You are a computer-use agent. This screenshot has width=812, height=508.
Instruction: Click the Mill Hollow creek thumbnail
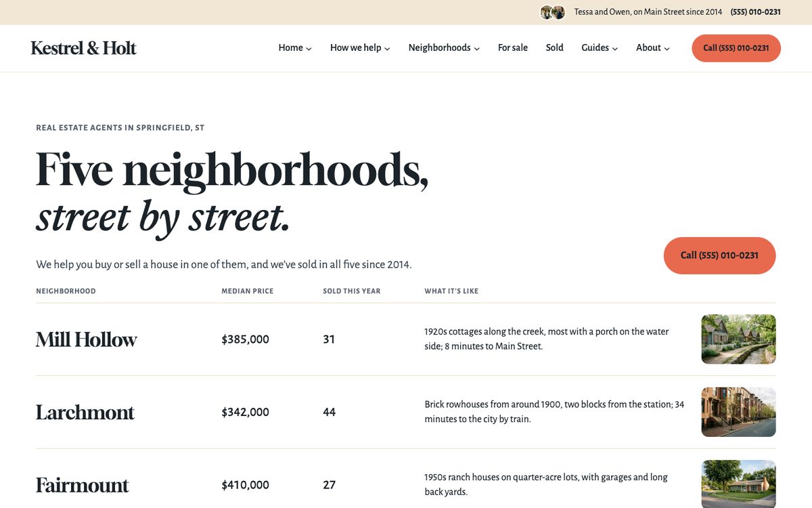coord(738,339)
